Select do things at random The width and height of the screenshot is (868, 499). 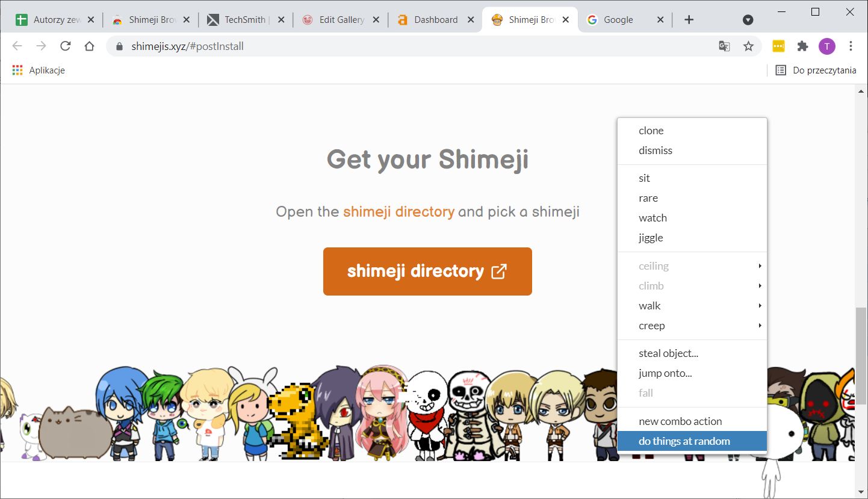click(x=692, y=441)
